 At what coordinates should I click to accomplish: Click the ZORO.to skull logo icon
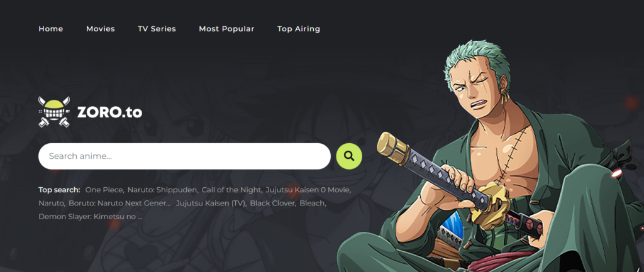click(54, 112)
